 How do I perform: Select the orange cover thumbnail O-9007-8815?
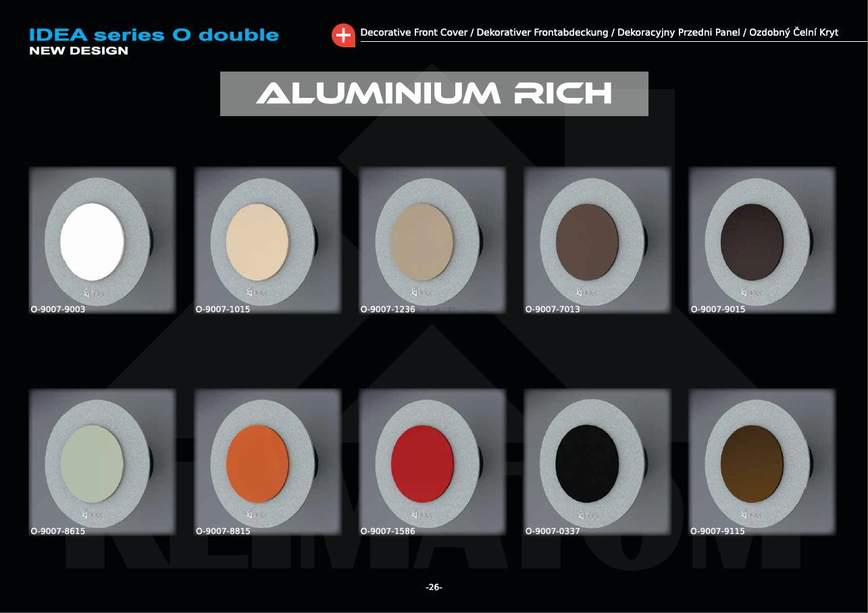[267, 461]
